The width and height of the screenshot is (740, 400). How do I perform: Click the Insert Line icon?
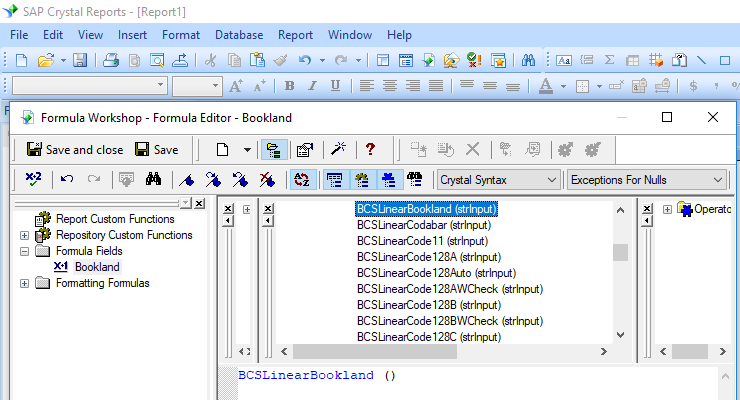click(x=701, y=60)
